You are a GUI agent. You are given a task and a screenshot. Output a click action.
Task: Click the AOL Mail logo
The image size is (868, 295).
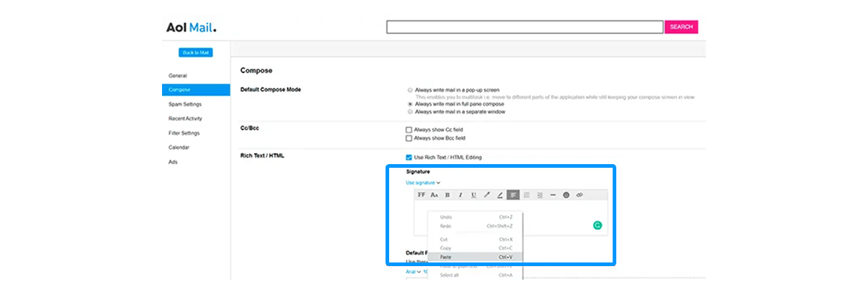tap(192, 27)
